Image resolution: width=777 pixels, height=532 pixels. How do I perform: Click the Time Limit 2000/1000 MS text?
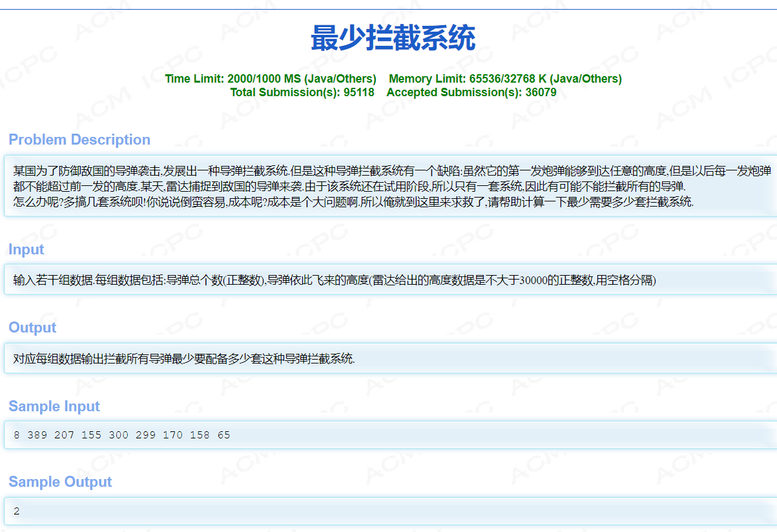[271, 79]
